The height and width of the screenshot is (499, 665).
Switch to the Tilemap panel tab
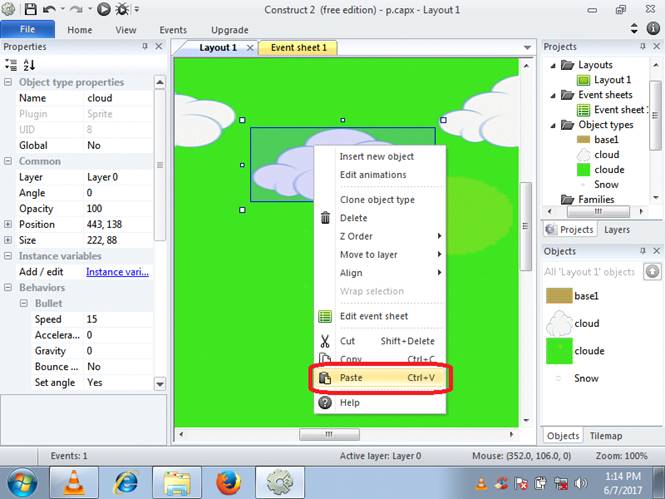tap(606, 436)
